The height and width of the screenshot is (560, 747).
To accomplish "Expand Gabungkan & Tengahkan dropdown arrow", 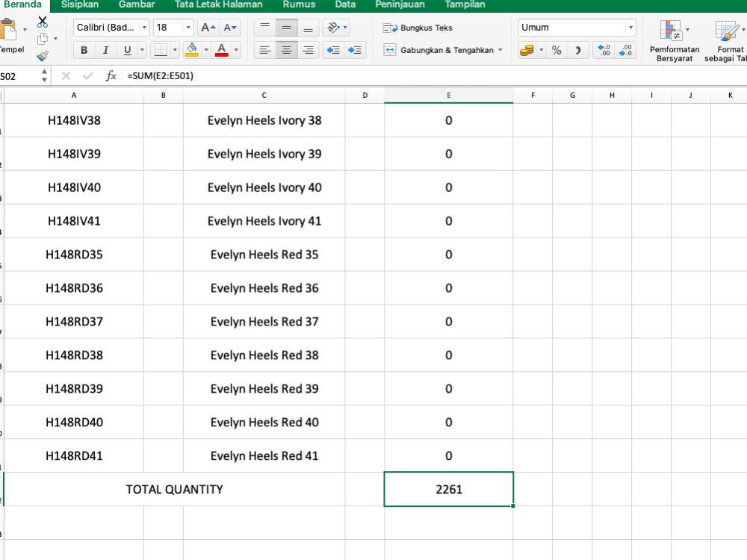I will pos(500,50).
